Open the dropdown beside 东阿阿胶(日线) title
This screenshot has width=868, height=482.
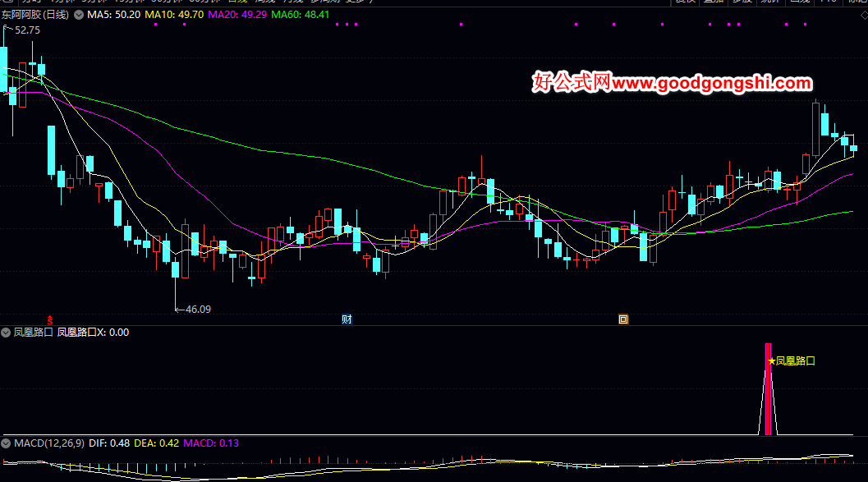pos(79,15)
